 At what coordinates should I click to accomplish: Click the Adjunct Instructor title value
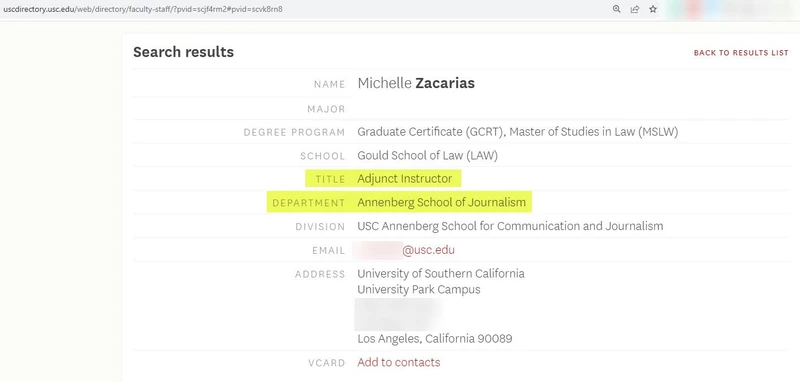click(405, 179)
